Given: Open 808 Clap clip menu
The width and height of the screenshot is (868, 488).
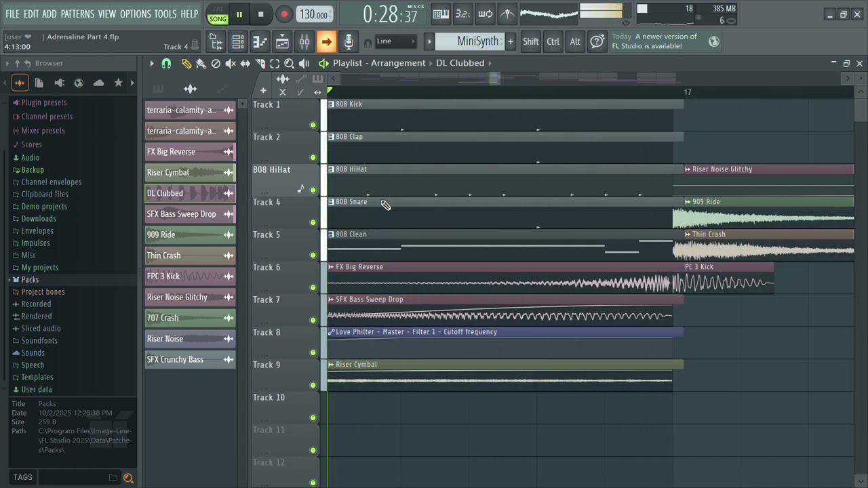Looking at the screenshot, I should (331, 137).
